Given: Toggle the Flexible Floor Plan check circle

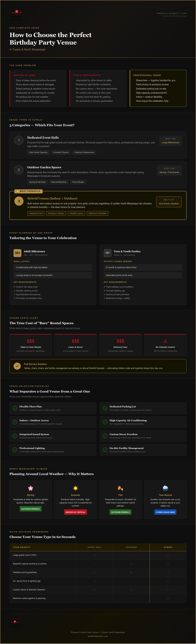Looking at the screenshot, I should point(15,408).
